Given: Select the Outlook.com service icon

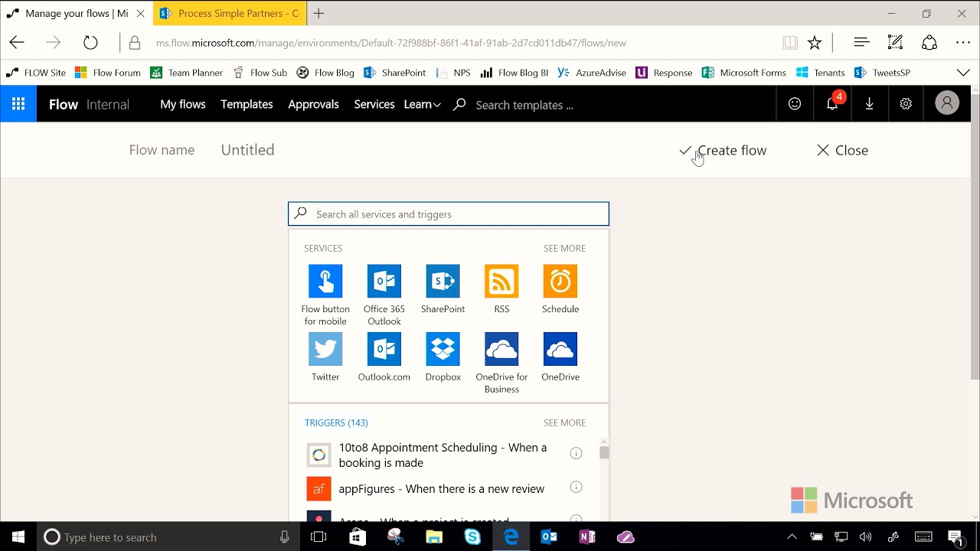Looking at the screenshot, I should 384,349.
